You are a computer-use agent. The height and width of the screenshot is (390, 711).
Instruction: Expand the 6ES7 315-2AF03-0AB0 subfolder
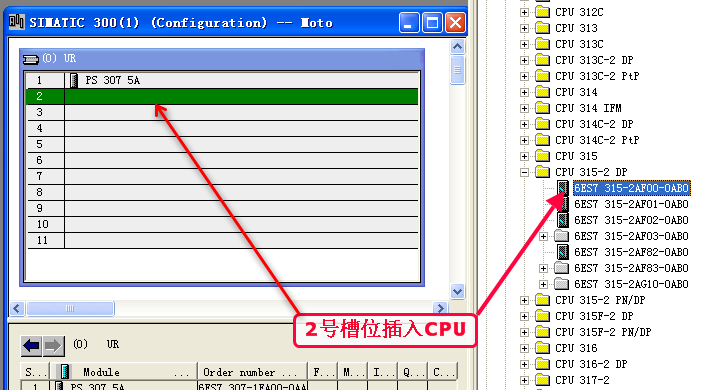click(x=543, y=236)
